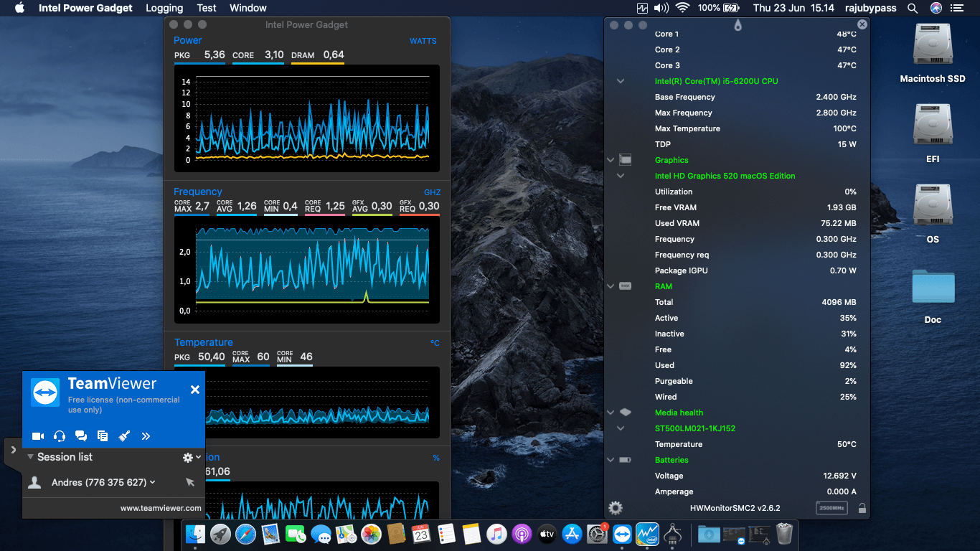Click the 100% battery indicator
The image size is (980, 551).
pyautogui.click(x=718, y=8)
